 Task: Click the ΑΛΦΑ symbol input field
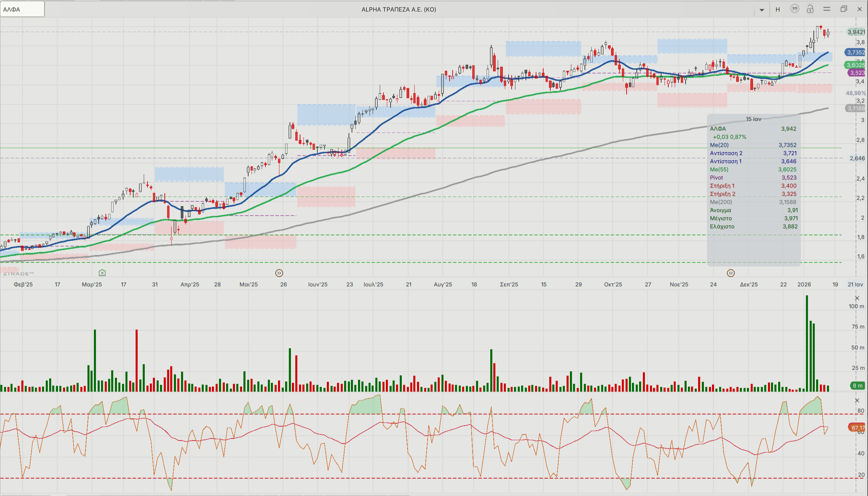point(22,9)
